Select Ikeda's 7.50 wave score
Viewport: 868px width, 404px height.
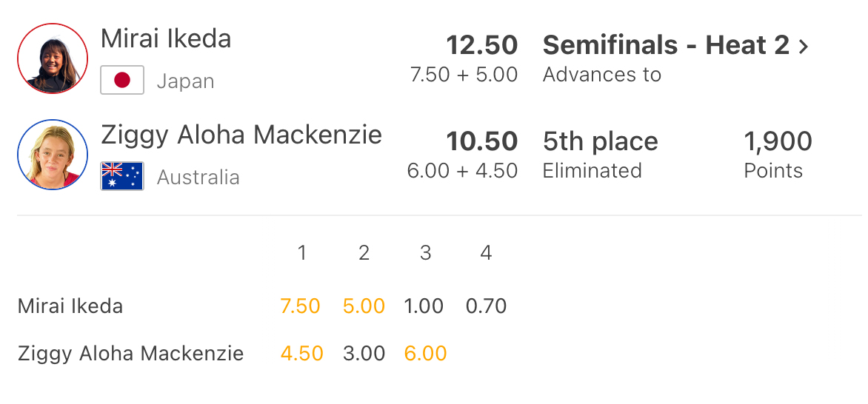(300, 306)
